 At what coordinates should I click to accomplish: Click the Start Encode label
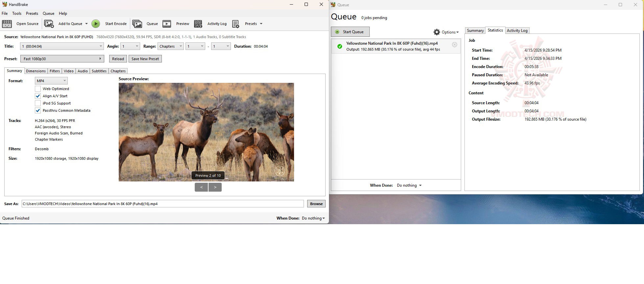(116, 24)
